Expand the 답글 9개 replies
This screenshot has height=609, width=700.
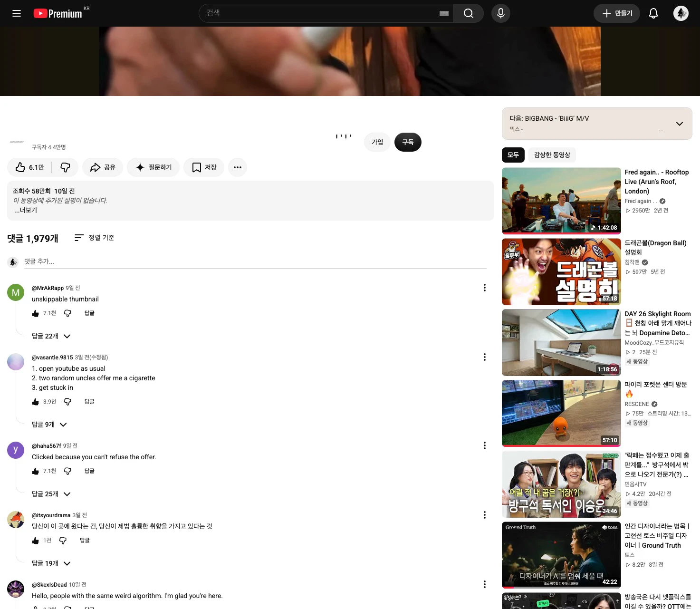pyautogui.click(x=49, y=425)
